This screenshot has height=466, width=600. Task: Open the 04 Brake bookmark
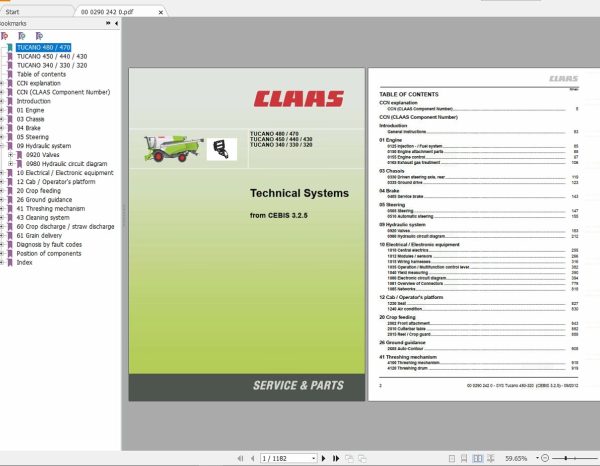[28, 128]
